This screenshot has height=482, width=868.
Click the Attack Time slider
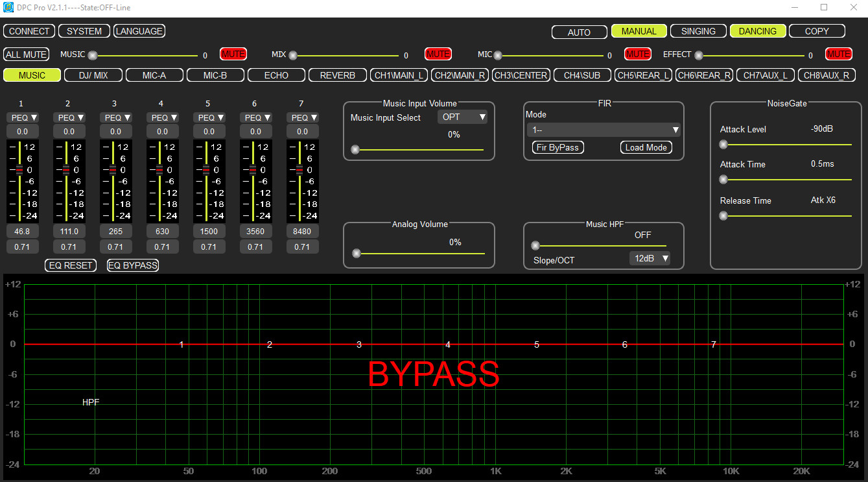point(786,180)
